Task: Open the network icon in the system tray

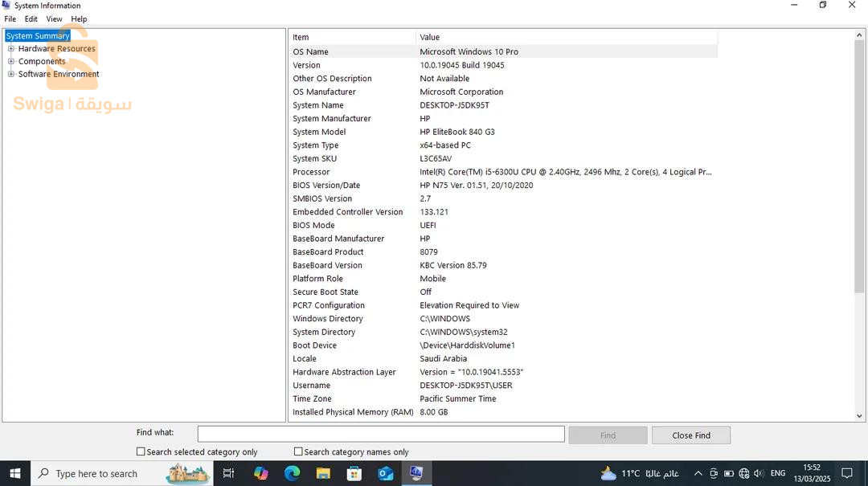Action: pyautogui.click(x=743, y=473)
